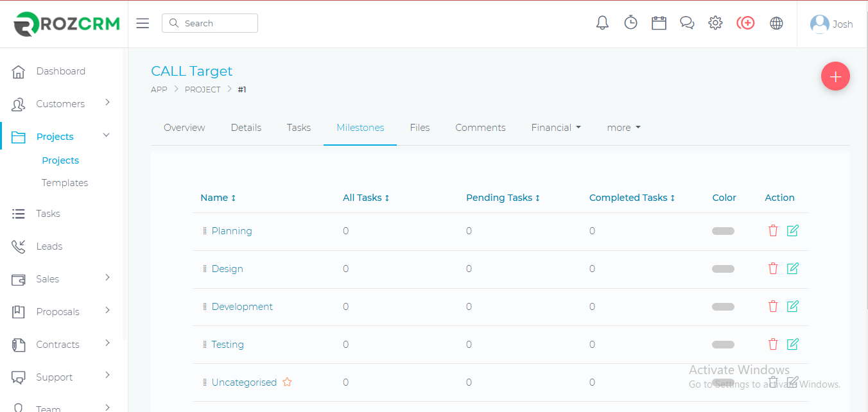Screen dimensions: 868x412
Task: Sort milestones by Name column
Action: coord(218,198)
